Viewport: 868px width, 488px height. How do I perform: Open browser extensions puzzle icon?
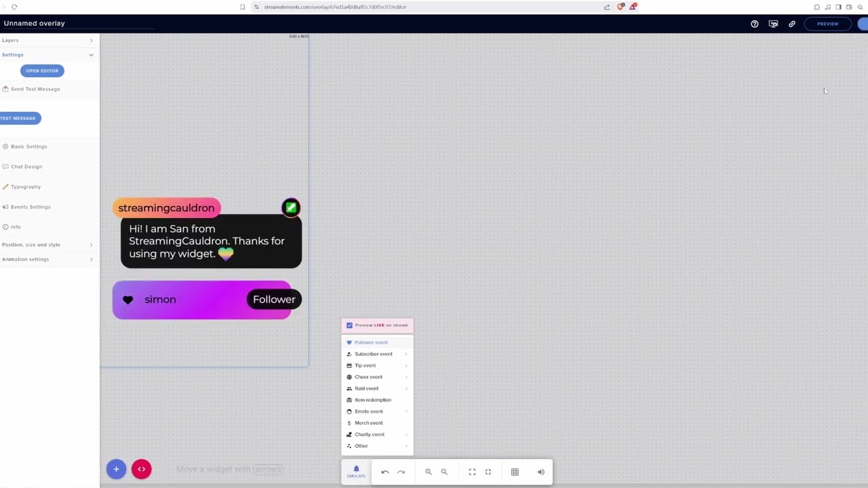click(816, 7)
